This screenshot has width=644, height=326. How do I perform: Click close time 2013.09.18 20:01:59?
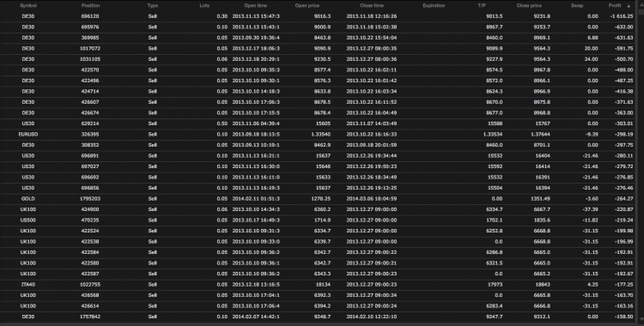coord(372,145)
